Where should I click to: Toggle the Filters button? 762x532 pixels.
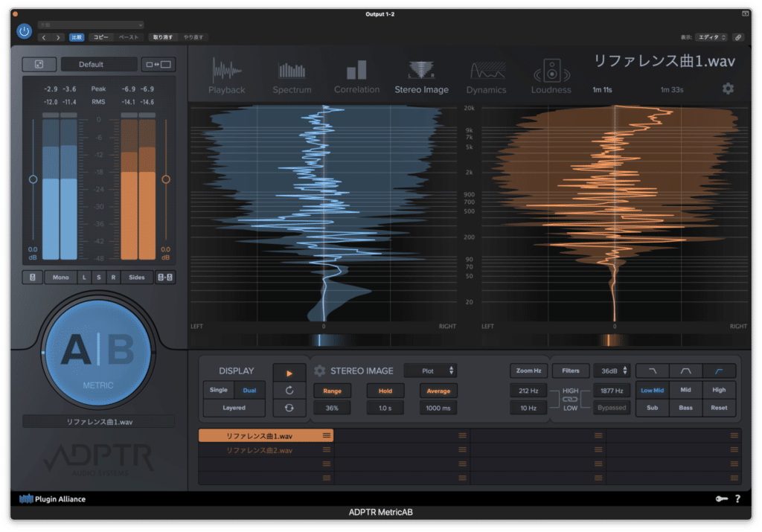pyautogui.click(x=571, y=371)
